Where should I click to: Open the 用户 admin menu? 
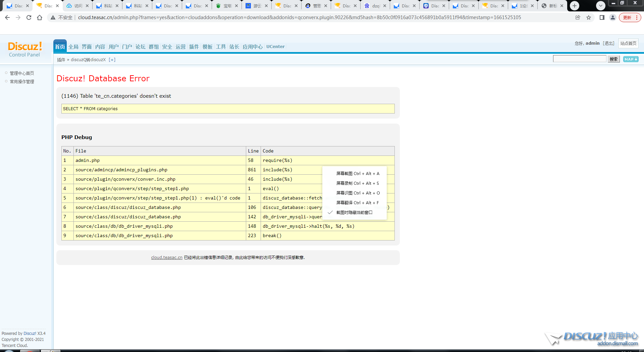114,47
